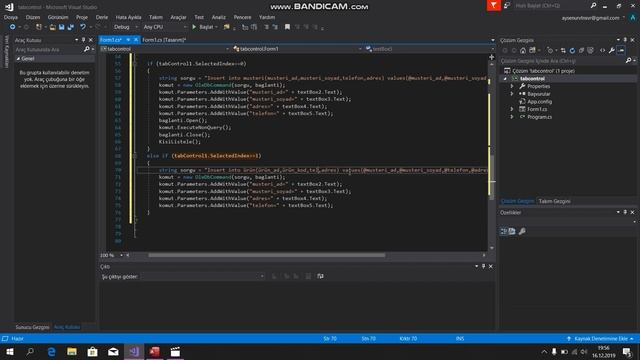Expand the Form1.cs node
Screen dimensions: 640x360
(512, 109)
